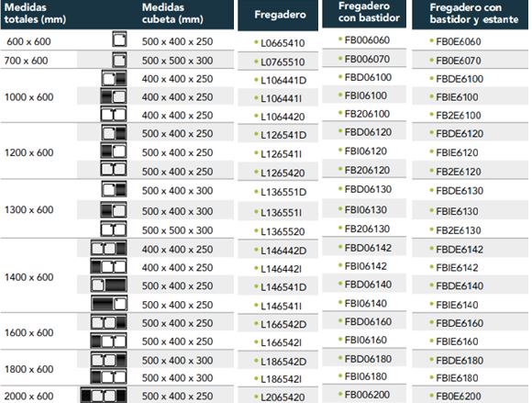Screen dimensions: 532x403
Task: Click bowl size '500 x 400 x 300' next to L186542D
Action: point(177,361)
